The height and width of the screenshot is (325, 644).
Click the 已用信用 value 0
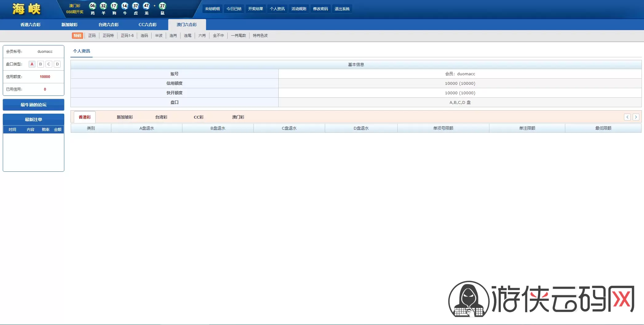45,89
